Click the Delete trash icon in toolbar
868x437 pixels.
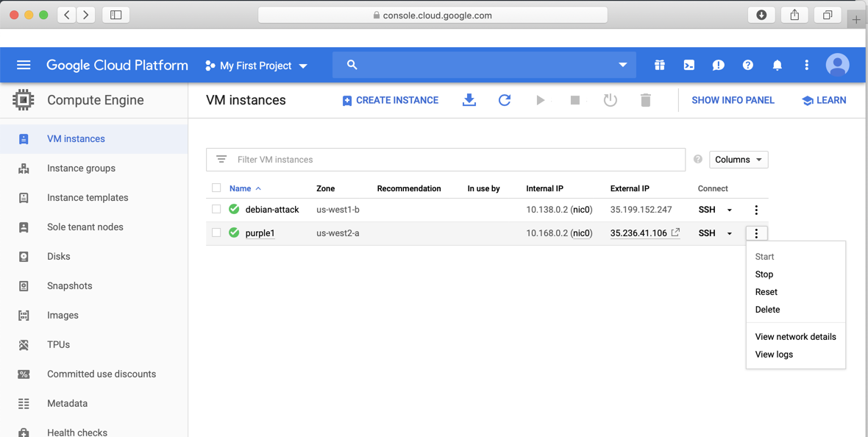pos(645,100)
